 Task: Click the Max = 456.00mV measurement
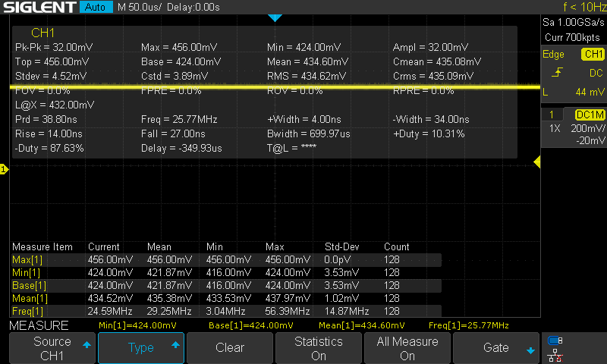click(179, 47)
